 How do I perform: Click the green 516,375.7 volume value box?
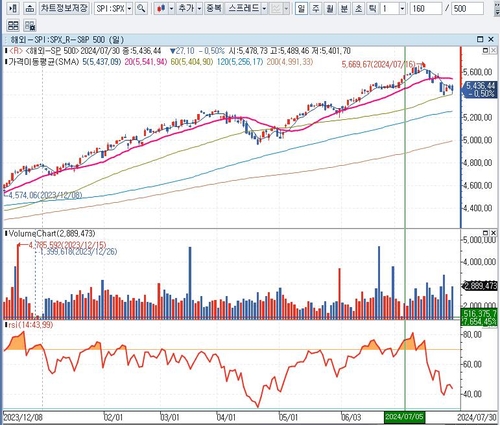479,314
